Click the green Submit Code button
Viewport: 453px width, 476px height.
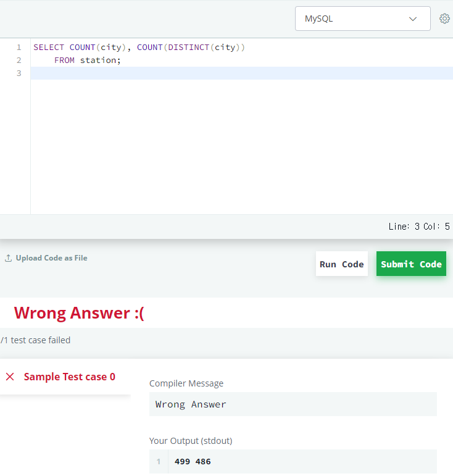[411, 264]
